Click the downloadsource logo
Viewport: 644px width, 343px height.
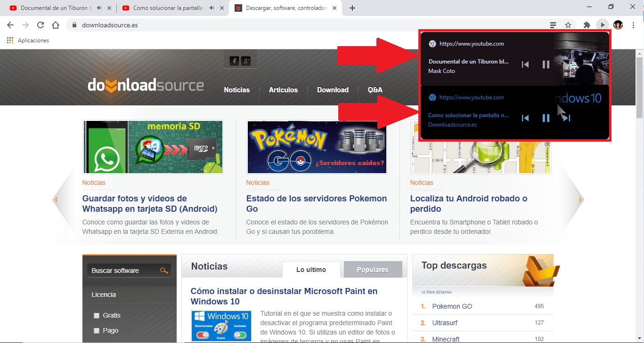(x=146, y=86)
